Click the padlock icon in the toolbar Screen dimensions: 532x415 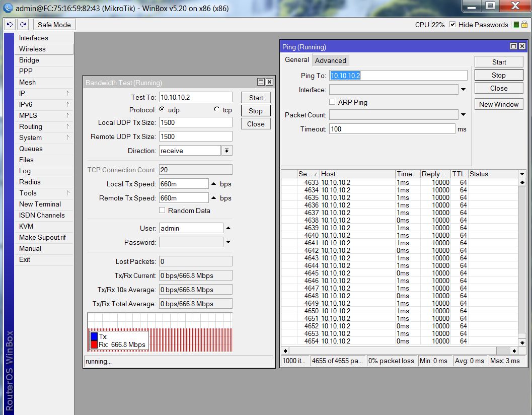point(524,25)
